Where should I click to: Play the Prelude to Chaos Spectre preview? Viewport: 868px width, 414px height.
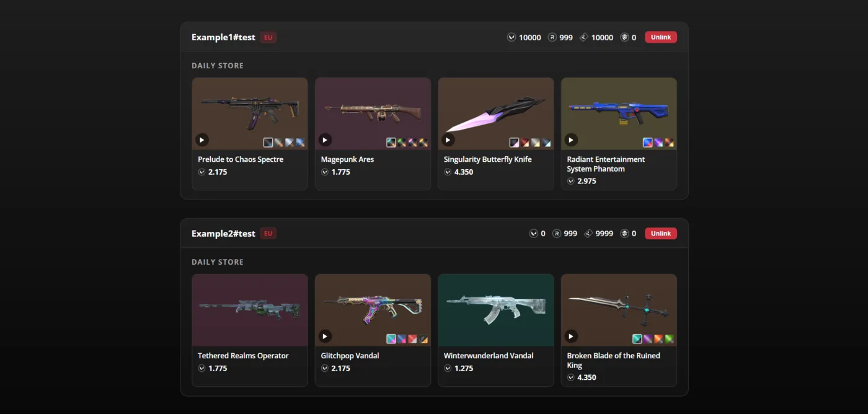pyautogui.click(x=202, y=140)
